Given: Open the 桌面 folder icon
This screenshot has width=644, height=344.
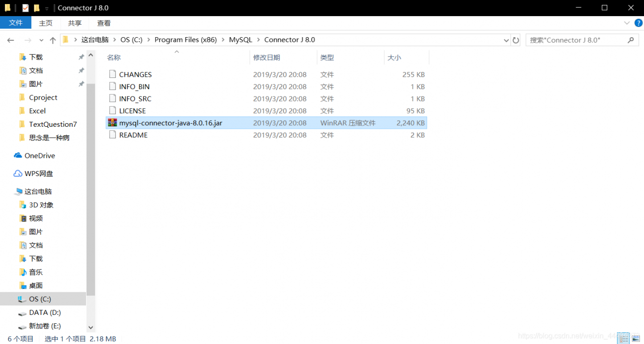Looking at the screenshot, I should coord(23,286).
